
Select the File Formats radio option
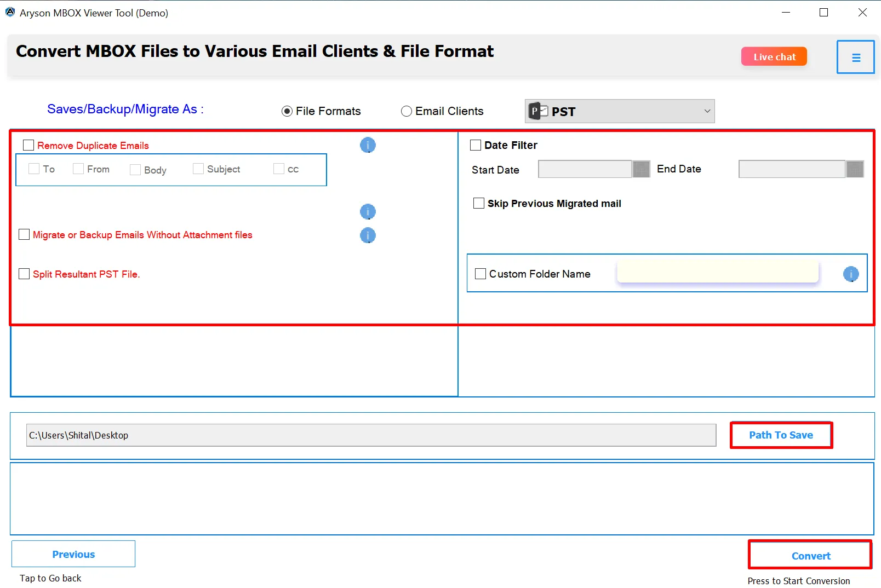coord(287,111)
